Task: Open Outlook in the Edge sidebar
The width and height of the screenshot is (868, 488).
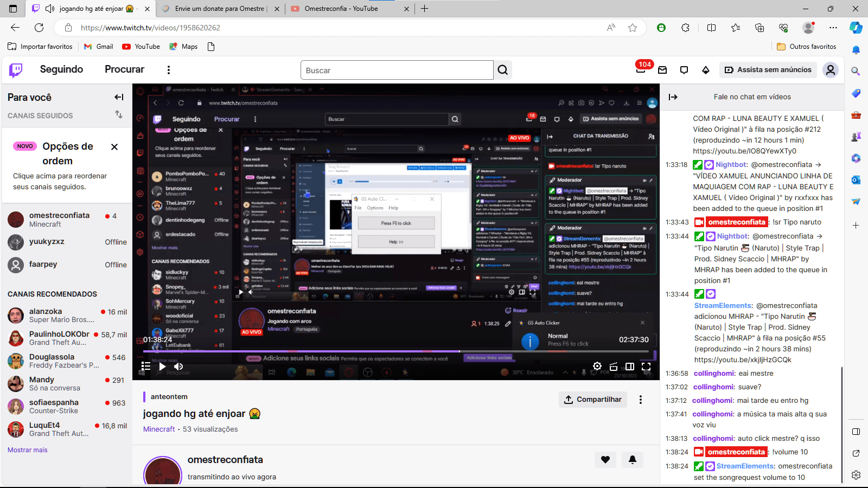Action: pos(856,180)
